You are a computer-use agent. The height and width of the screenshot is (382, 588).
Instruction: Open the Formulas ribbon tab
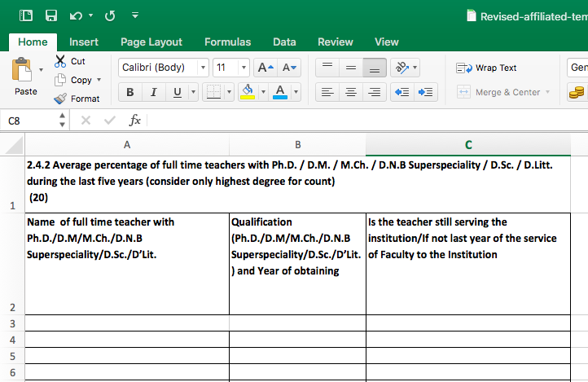(x=227, y=42)
